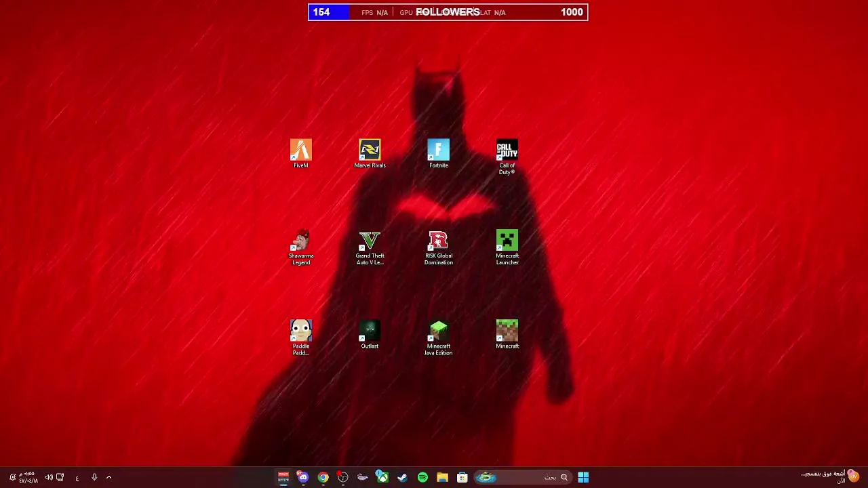Click the FPS N/A overlay readout
Screen dimensions: 868x488
coord(374,13)
